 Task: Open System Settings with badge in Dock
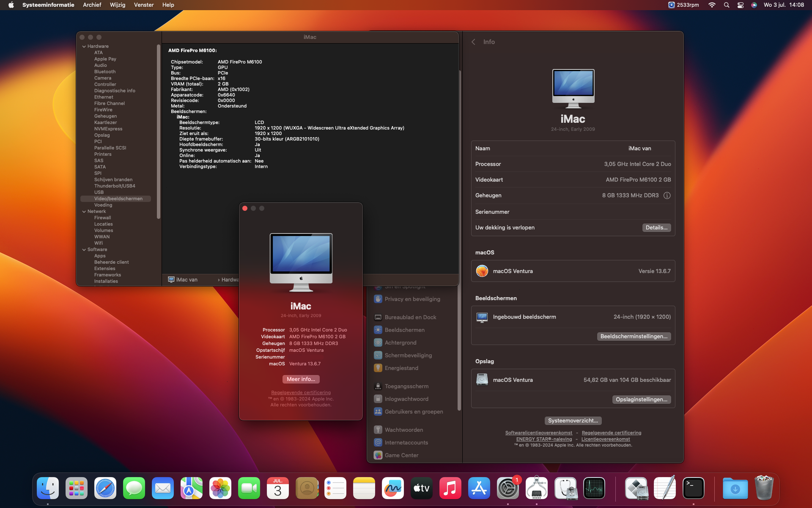[508, 488]
